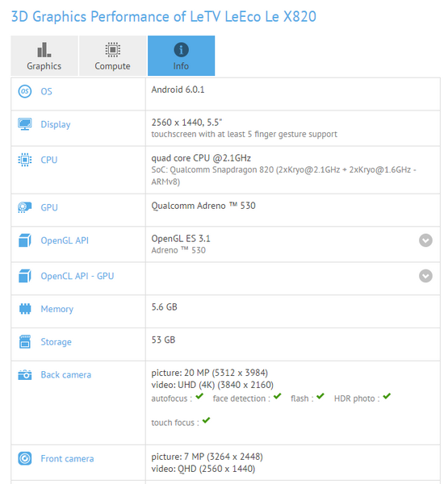Click the autofocus green checkmark
Screen dimensions: 448x484
(199, 396)
